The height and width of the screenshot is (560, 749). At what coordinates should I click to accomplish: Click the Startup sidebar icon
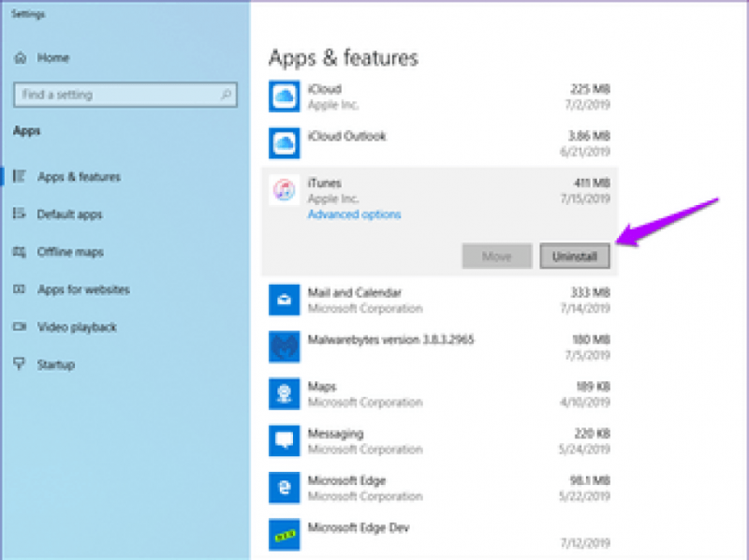pyautogui.click(x=19, y=364)
